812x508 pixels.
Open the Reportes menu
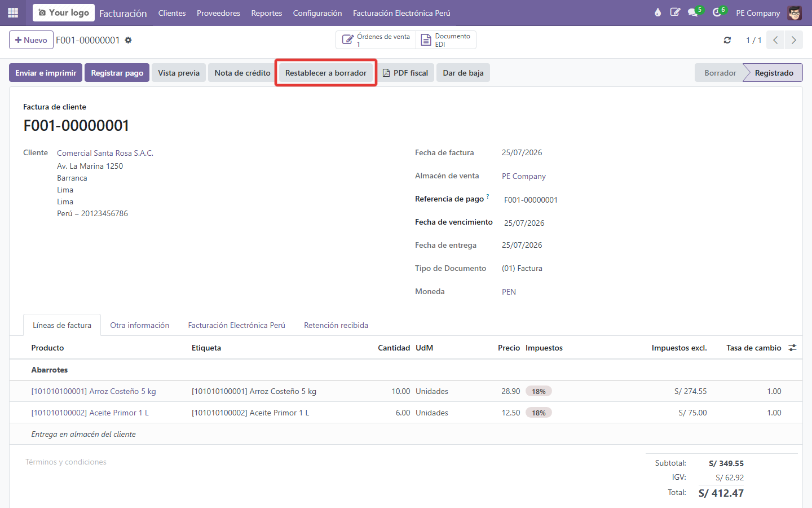pyautogui.click(x=267, y=13)
